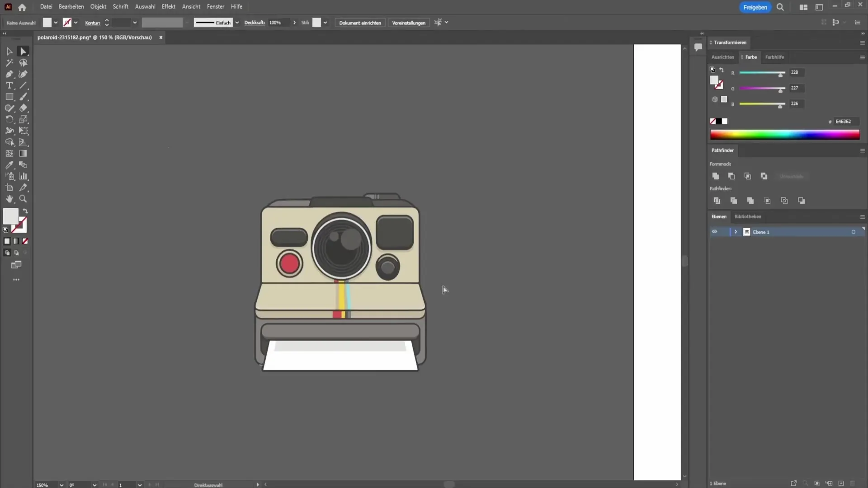
Task: Select the Blend tool
Action: click(23, 165)
